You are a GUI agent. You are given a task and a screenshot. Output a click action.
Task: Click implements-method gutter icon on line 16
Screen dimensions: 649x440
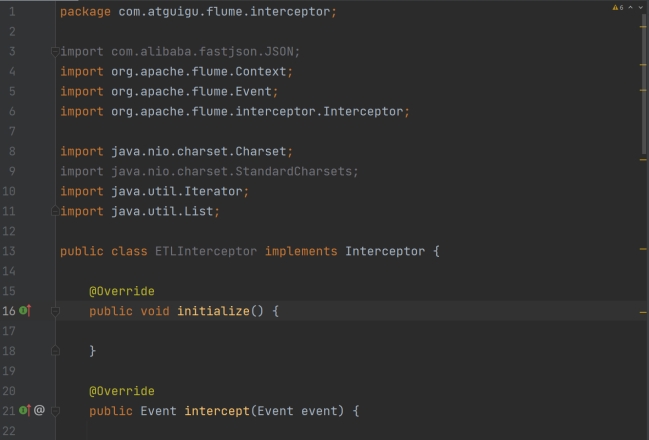(x=25, y=311)
